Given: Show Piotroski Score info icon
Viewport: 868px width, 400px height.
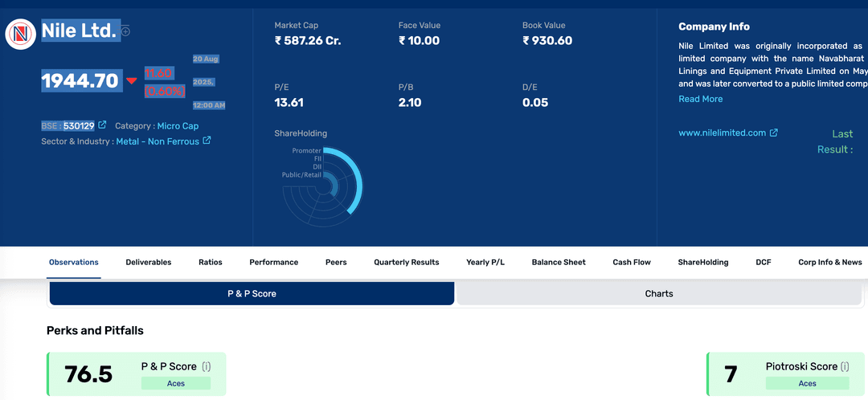Looking at the screenshot, I should pos(844,366).
